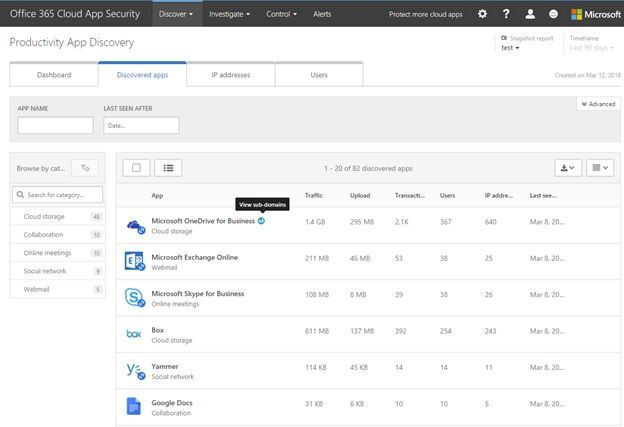Filter by Cloud storage category
624x427 pixels.
point(58,216)
